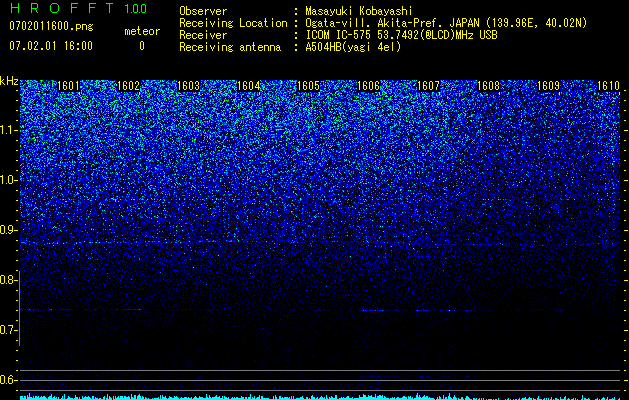Click the 1.0 kHz axis label

(x=8, y=180)
